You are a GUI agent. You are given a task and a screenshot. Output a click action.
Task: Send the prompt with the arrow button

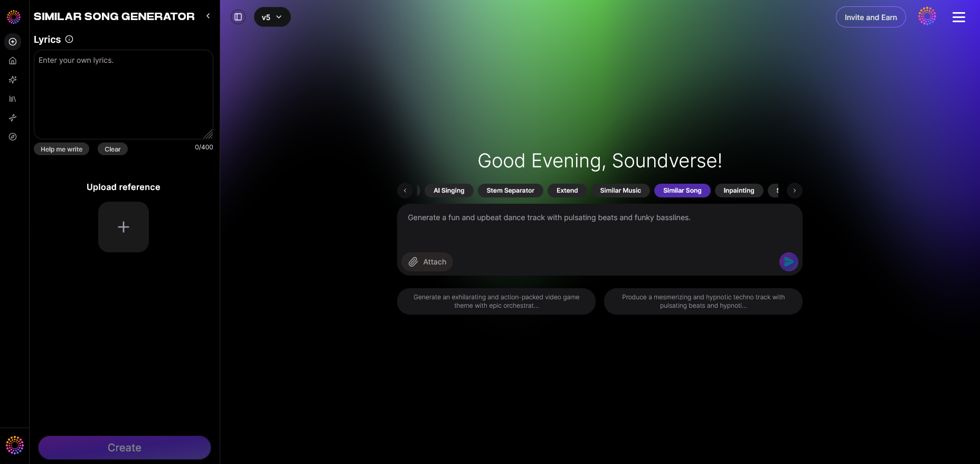pos(789,261)
